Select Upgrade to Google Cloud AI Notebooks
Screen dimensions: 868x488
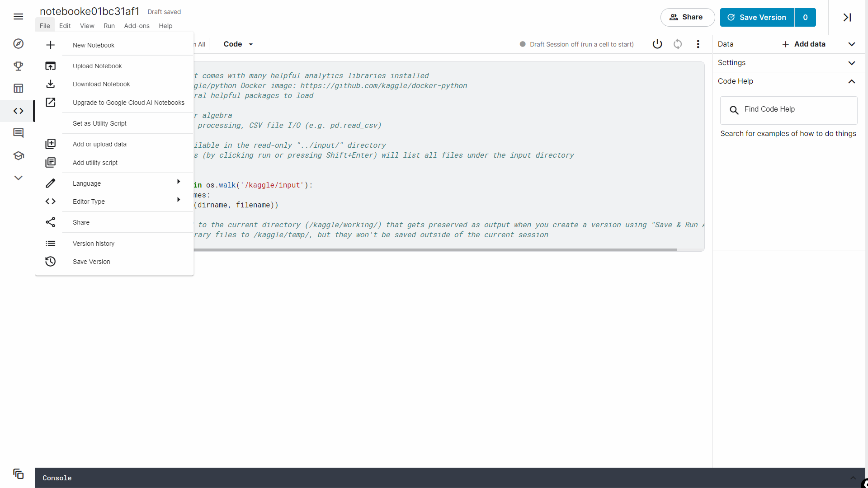click(127, 103)
